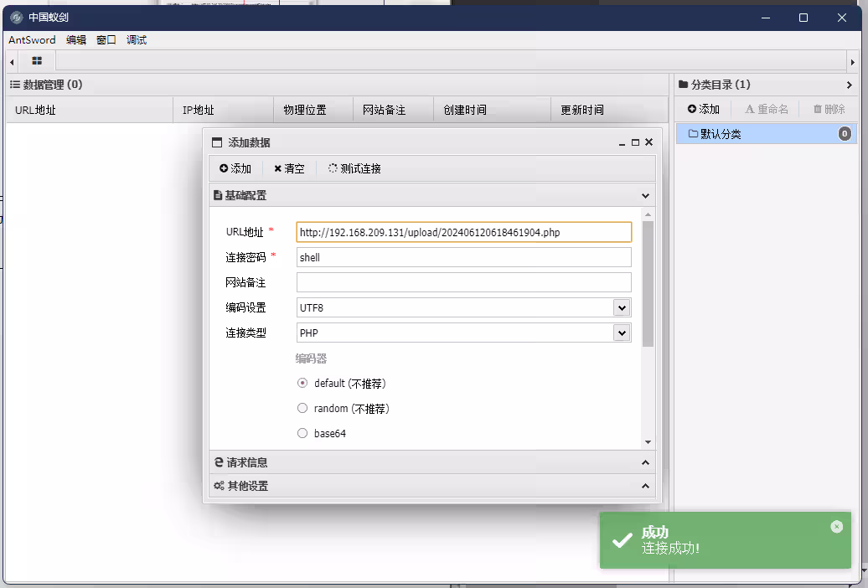Click inside the 连接密码 password field
Image resolution: width=868 pixels, height=588 pixels.
(463, 257)
